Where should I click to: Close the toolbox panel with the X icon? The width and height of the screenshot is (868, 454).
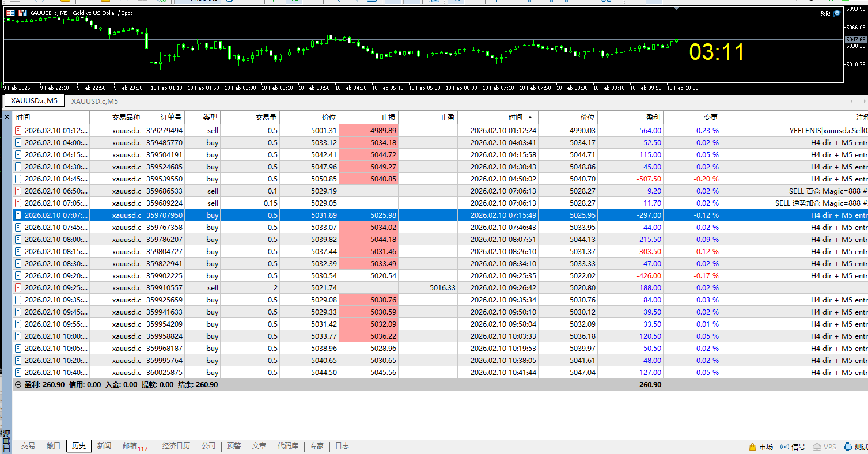click(x=7, y=117)
